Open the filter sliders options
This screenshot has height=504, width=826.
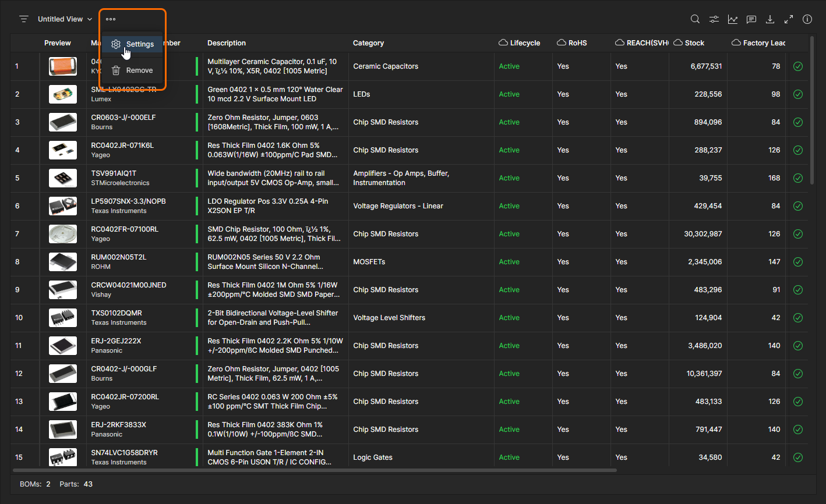[714, 19]
